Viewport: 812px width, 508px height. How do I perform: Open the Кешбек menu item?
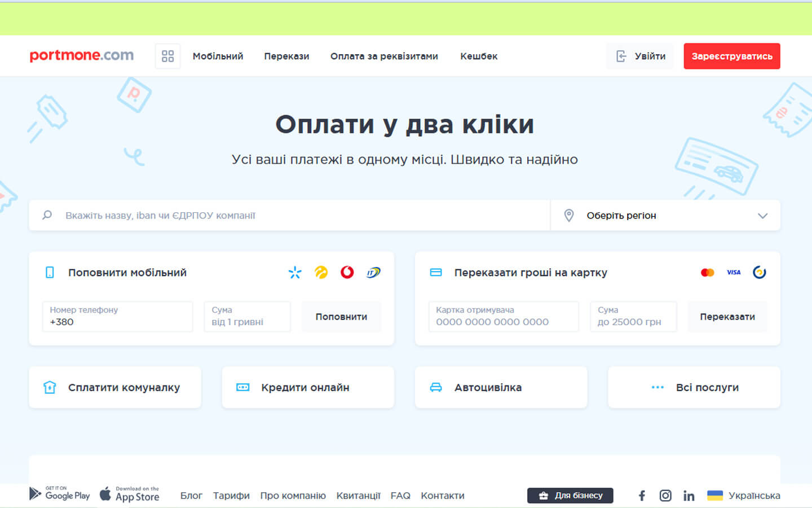479,56
